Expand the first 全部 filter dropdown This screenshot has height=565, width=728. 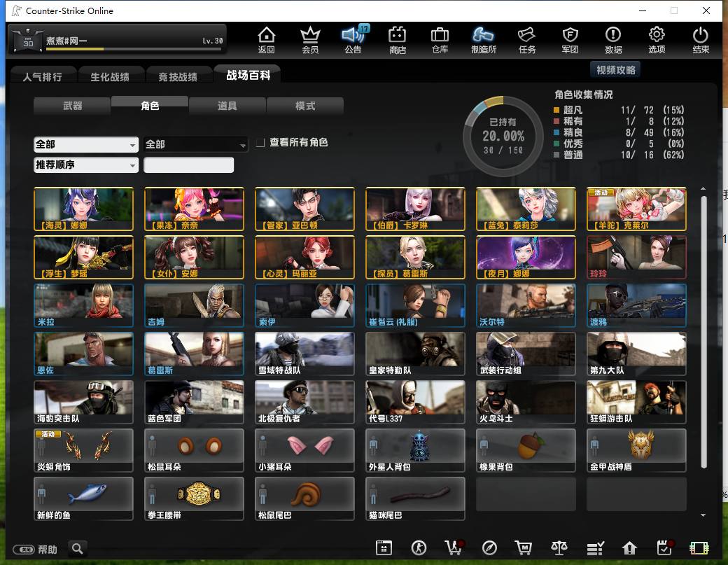pyautogui.click(x=86, y=144)
